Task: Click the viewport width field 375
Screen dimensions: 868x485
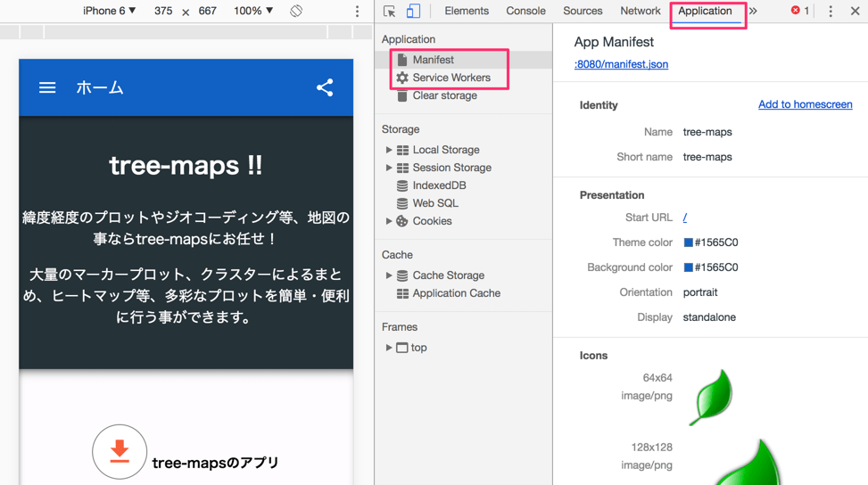Action: click(x=163, y=11)
